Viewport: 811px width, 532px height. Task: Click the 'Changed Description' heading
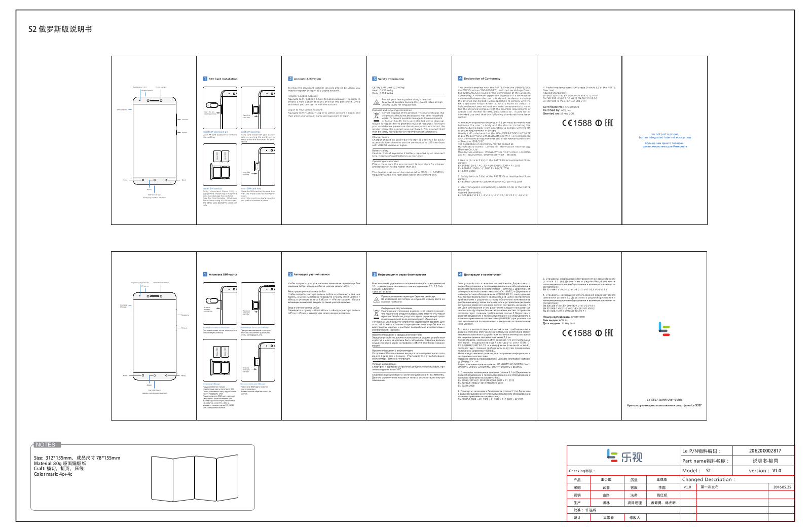tap(708, 479)
